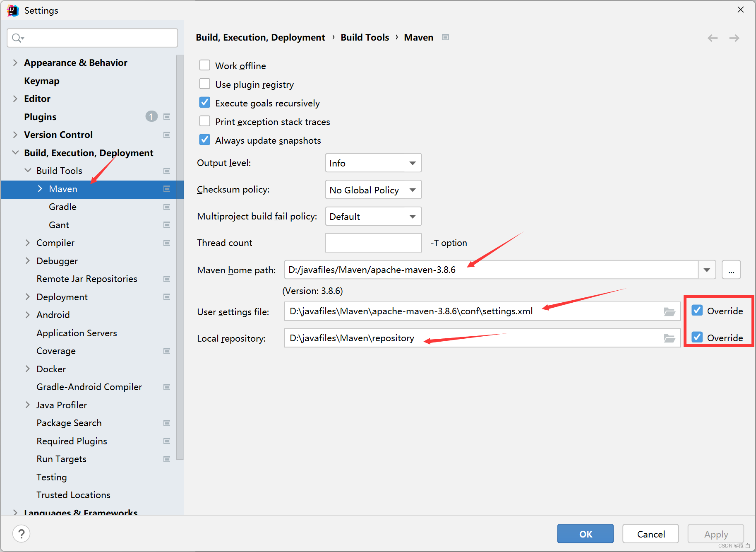Screen dimensions: 756x552
Task: Browse folder for Local repository
Action: (670, 338)
